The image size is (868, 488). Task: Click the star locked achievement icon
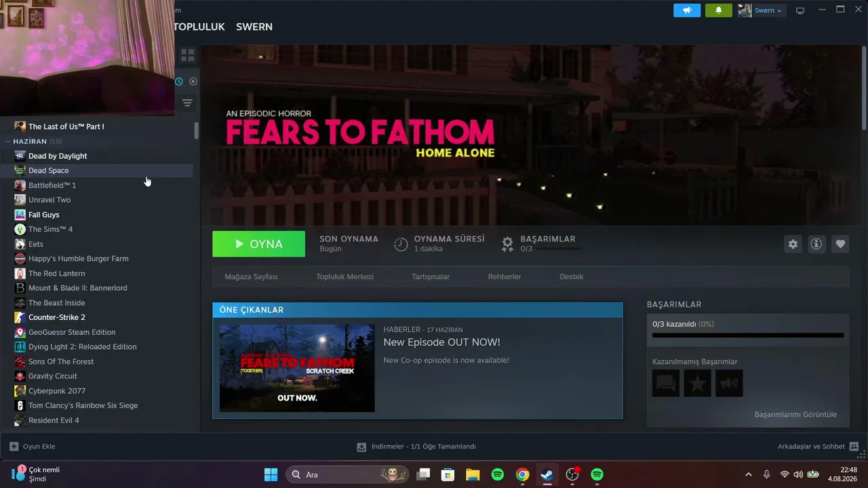[697, 384]
